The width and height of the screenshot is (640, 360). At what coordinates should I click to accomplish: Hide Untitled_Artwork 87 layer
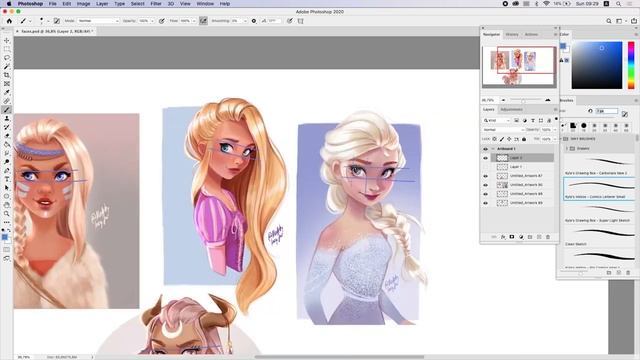pyautogui.click(x=485, y=176)
